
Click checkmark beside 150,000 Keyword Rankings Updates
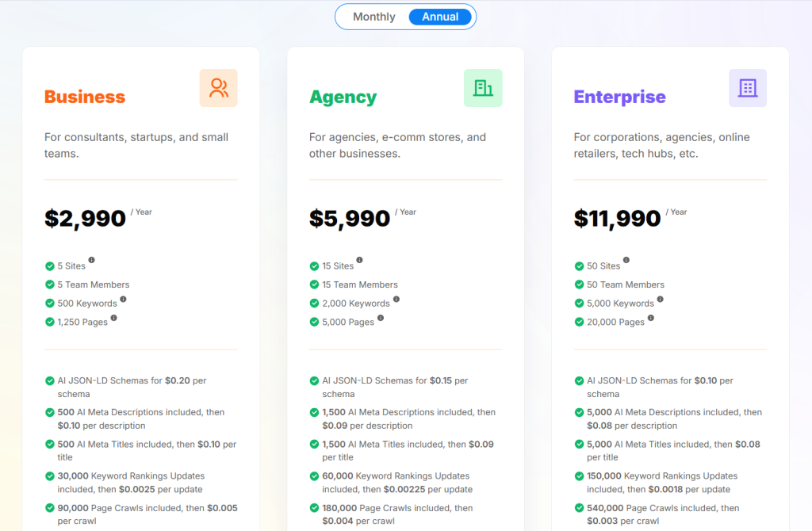pyautogui.click(x=579, y=476)
